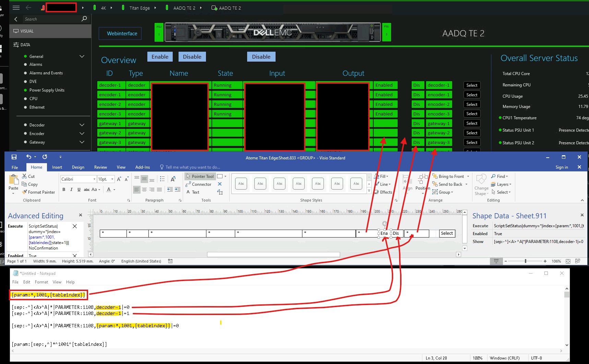Expand the Encoder sidebar section

[x=82, y=134]
